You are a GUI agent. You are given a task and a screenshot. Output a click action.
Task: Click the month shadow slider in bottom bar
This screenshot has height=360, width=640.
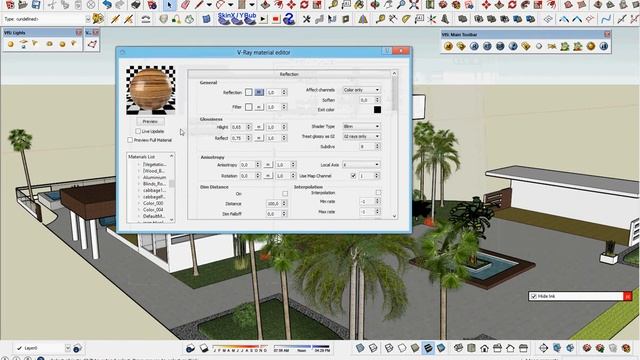(x=241, y=348)
